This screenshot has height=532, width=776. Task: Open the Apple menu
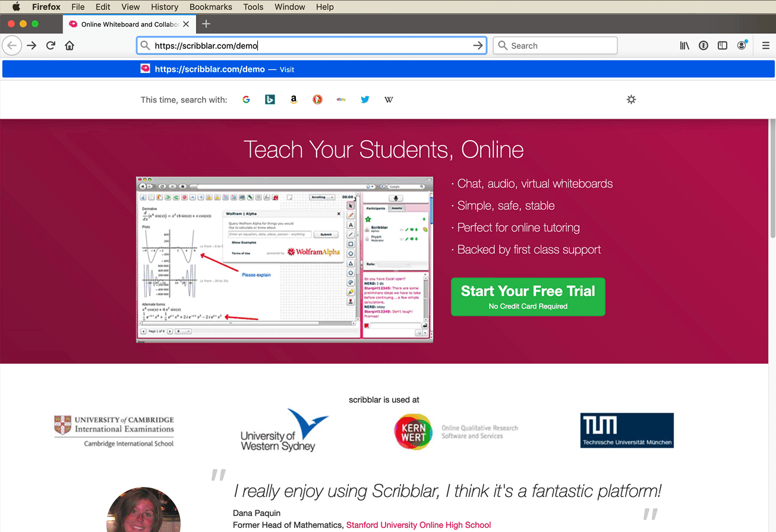click(16, 7)
